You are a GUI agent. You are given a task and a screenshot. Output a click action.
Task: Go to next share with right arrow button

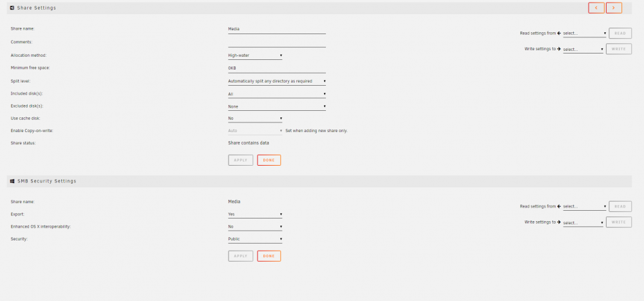point(614,8)
